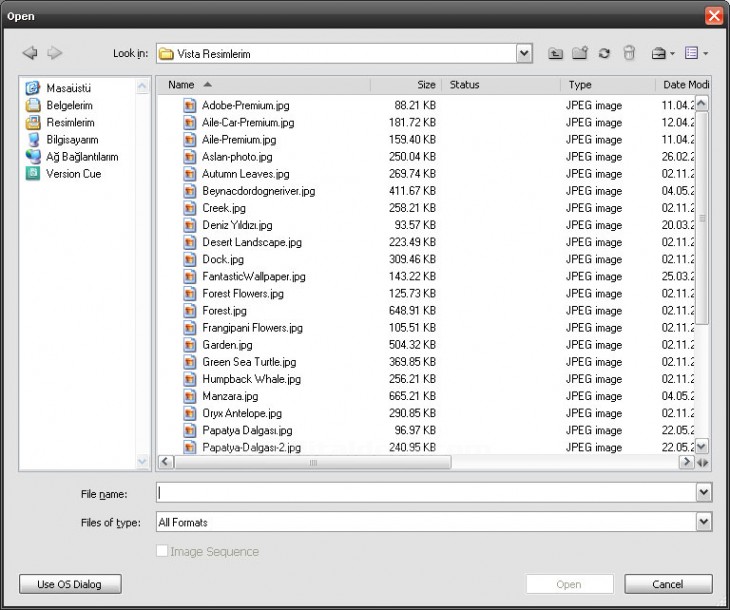Image resolution: width=730 pixels, height=610 pixels.
Task: Select Papatya Dalgası.jpg file name
Action: [247, 430]
